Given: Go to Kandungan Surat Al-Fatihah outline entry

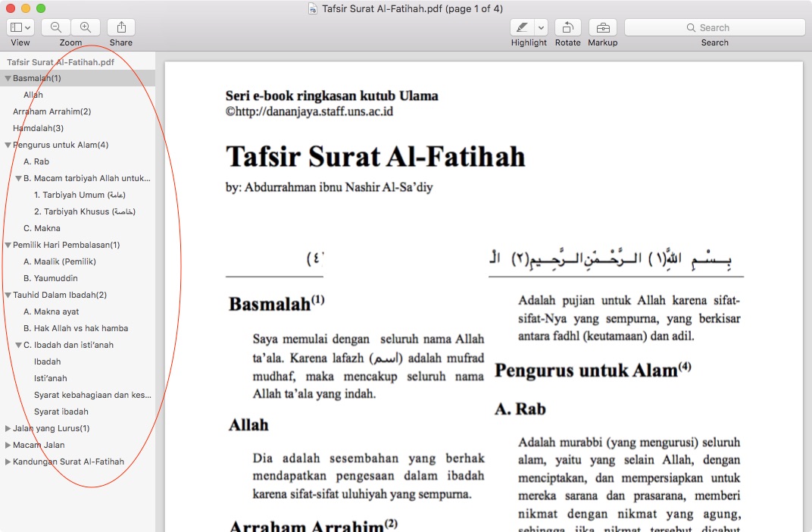Looking at the screenshot, I should point(68,462).
